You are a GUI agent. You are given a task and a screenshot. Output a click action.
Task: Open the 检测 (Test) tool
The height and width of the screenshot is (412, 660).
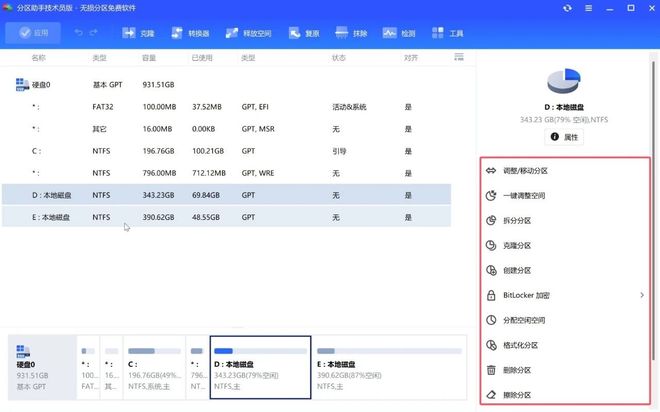pos(399,33)
